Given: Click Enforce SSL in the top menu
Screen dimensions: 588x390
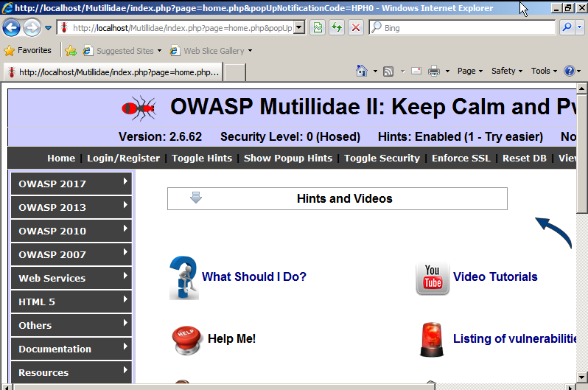Looking at the screenshot, I should pos(461,159).
